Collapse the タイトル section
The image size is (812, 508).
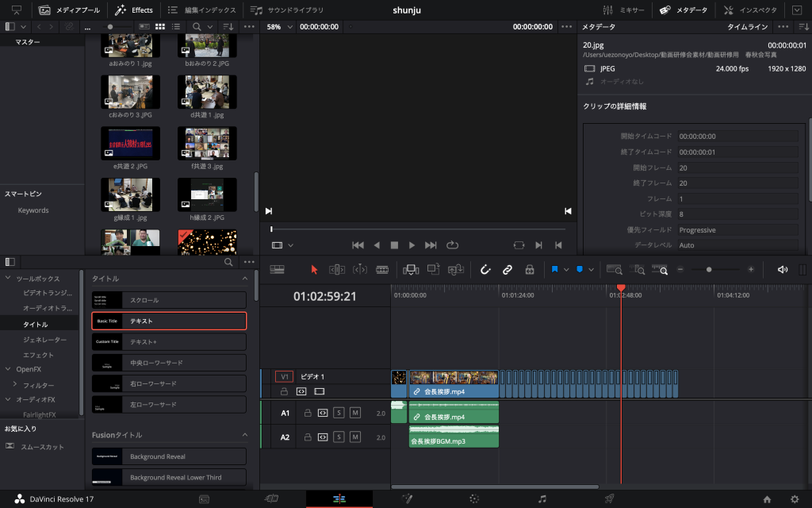(244, 279)
